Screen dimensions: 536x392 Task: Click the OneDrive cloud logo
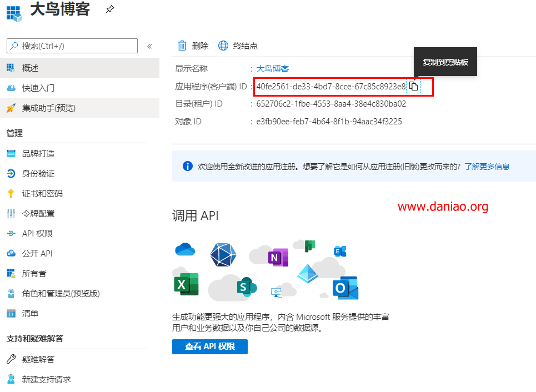point(185,249)
